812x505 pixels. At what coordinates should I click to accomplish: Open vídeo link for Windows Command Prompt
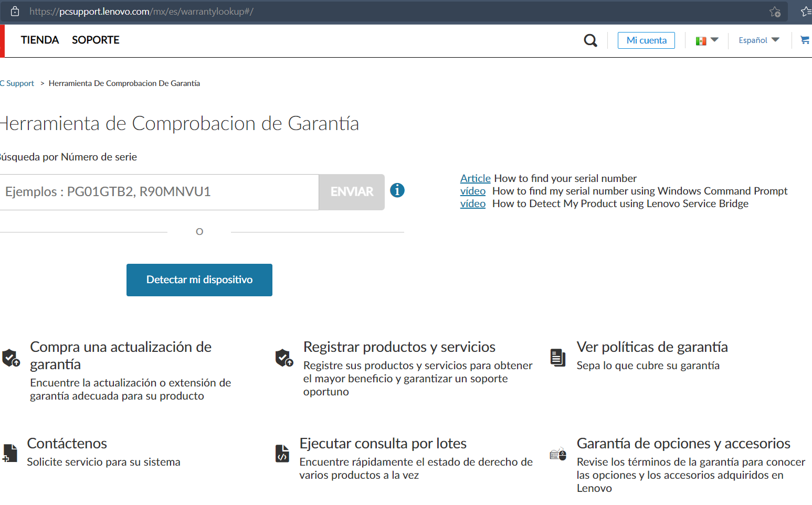point(473,191)
